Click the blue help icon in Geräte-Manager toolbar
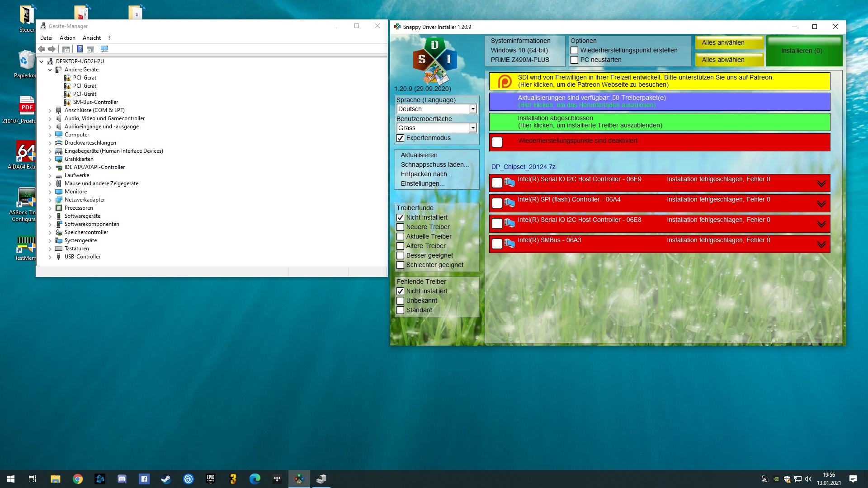The width and height of the screenshot is (868, 488). (x=80, y=49)
